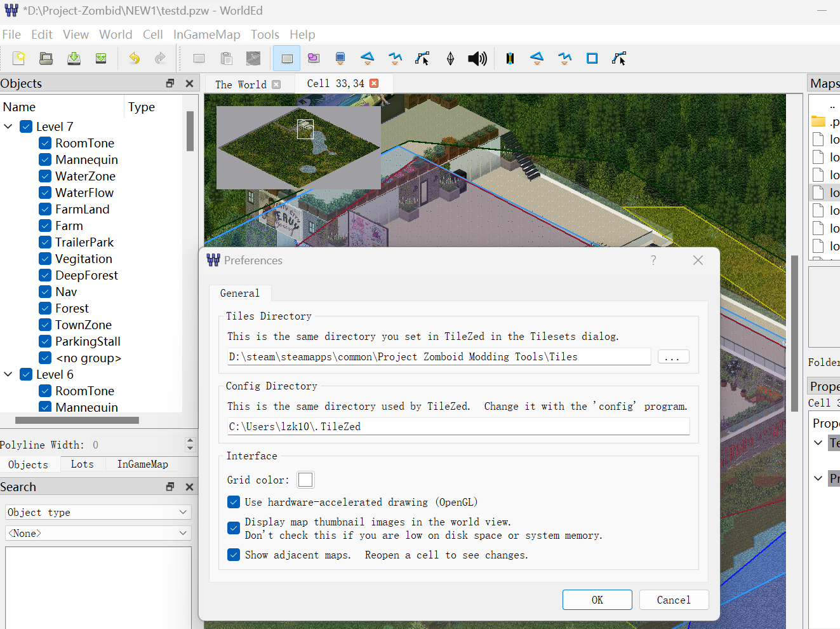
Task: Close the Preferences dialog with X
Action: pos(698,260)
